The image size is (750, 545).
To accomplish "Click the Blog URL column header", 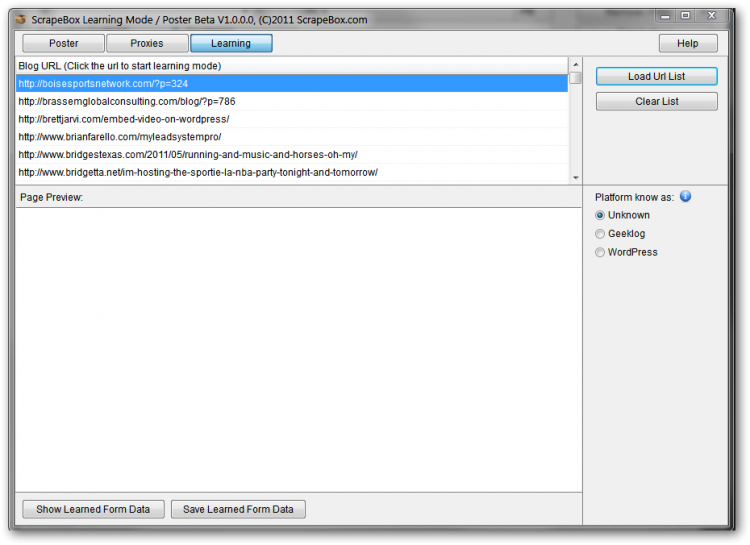I will click(x=292, y=66).
